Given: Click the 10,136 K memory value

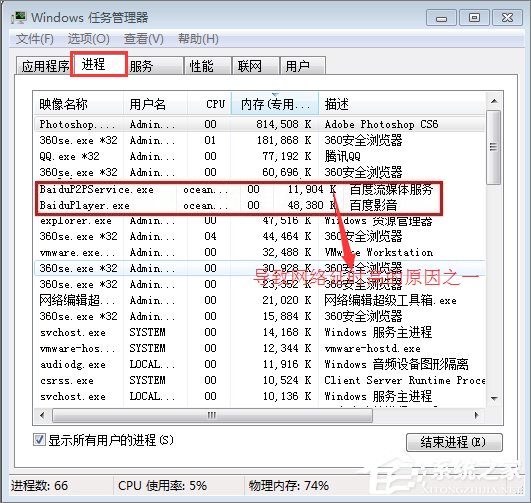Looking at the screenshot, I should click(287, 396).
